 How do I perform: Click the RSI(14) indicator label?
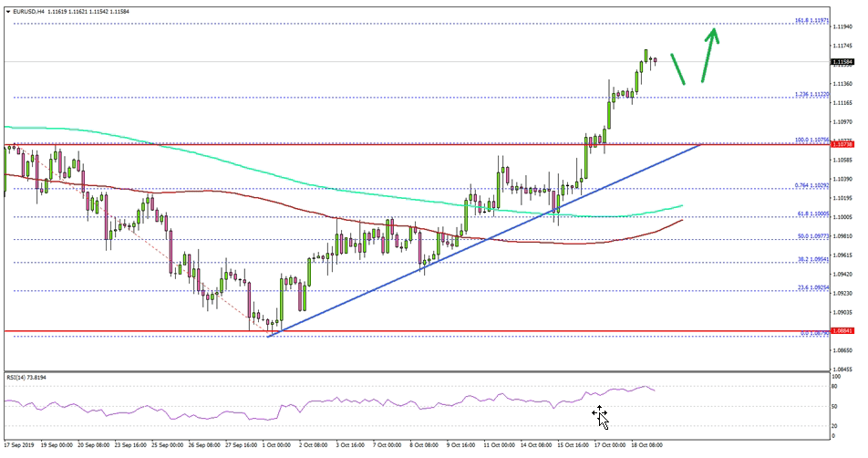click(26, 377)
